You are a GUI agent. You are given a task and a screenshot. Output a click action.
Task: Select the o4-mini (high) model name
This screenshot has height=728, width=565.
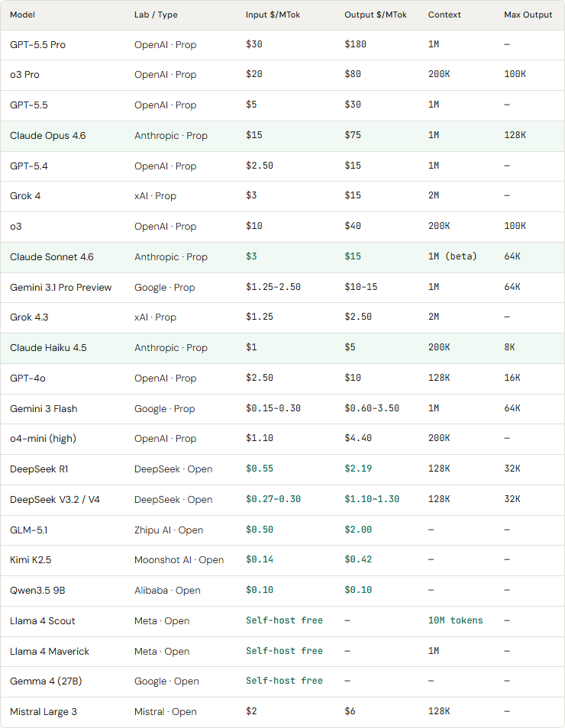(x=43, y=439)
